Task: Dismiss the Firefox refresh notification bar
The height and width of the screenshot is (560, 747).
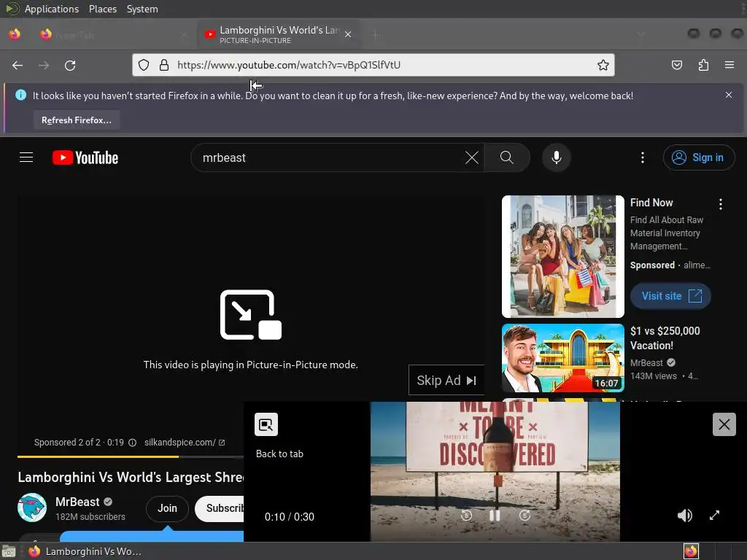Action: click(729, 95)
